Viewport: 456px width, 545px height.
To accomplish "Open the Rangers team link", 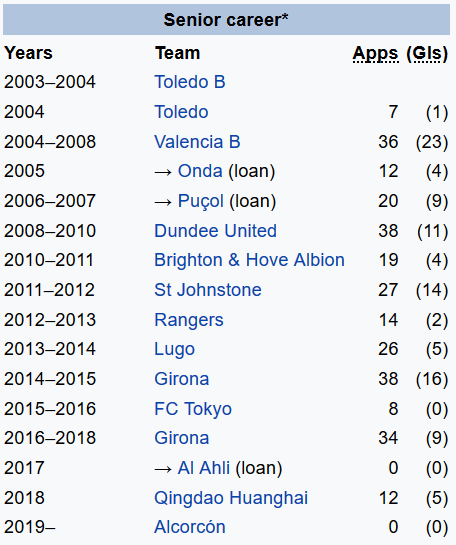I will pos(189,320).
